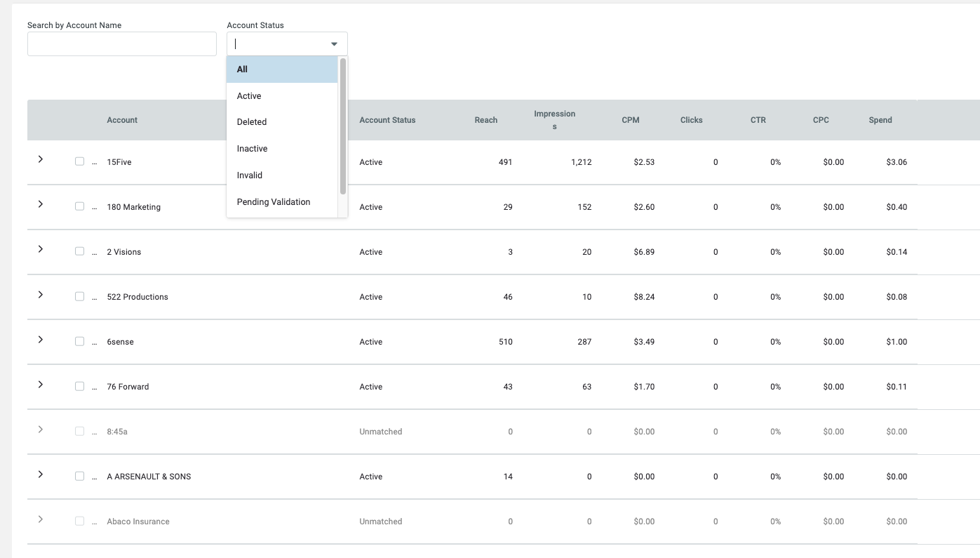The image size is (980, 558).
Task: Toggle the 6sense row checkbox
Action: (79, 341)
